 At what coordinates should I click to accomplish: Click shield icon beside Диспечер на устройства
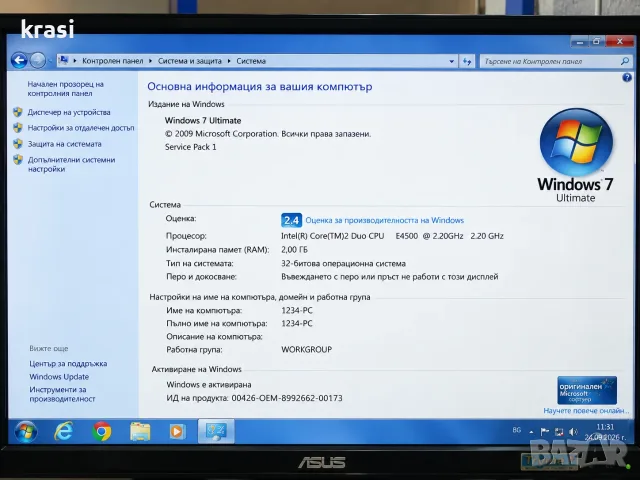pos(18,112)
